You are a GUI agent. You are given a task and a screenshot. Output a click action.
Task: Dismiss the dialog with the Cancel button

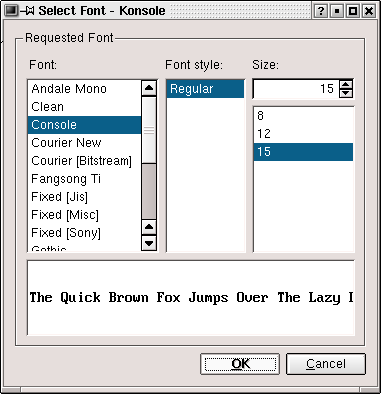click(x=326, y=364)
